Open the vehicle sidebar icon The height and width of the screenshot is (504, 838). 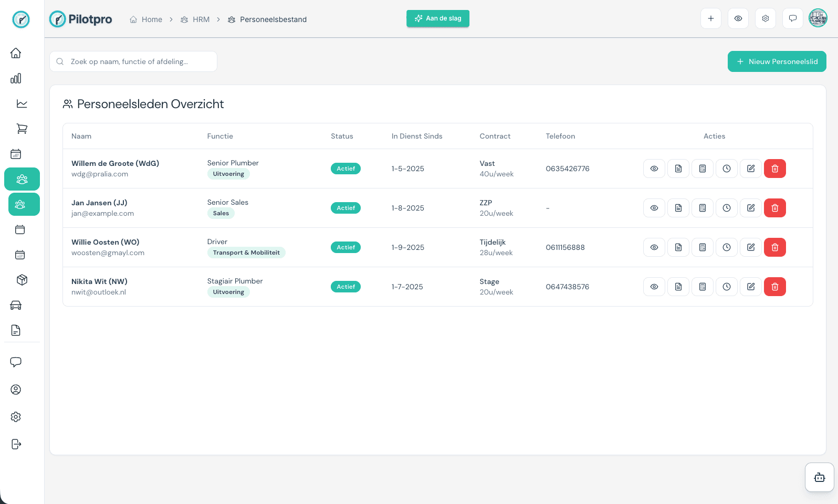coord(16,305)
